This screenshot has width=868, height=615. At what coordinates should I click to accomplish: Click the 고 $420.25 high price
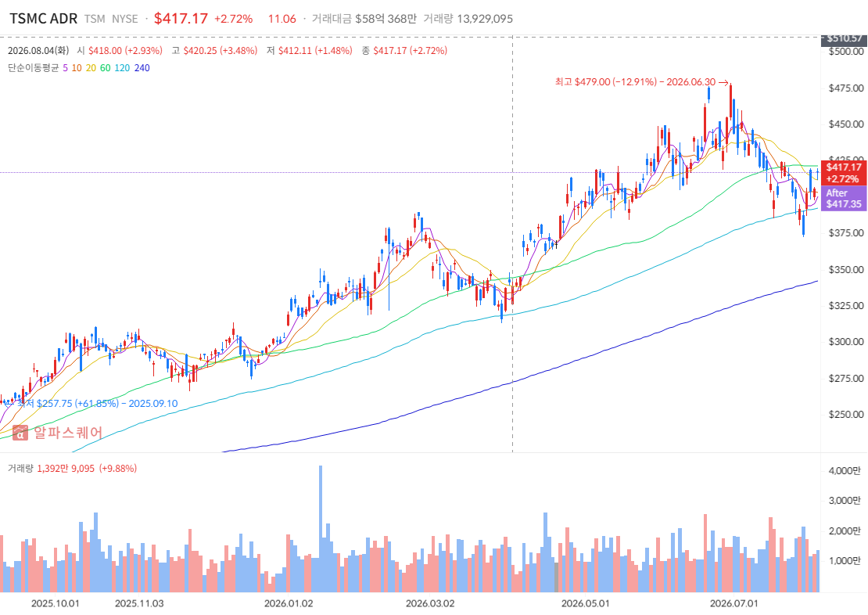[x=214, y=50]
